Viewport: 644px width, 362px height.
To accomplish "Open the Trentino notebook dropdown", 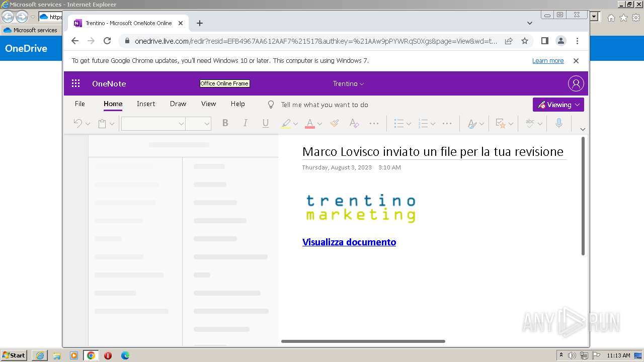I will [x=348, y=83].
